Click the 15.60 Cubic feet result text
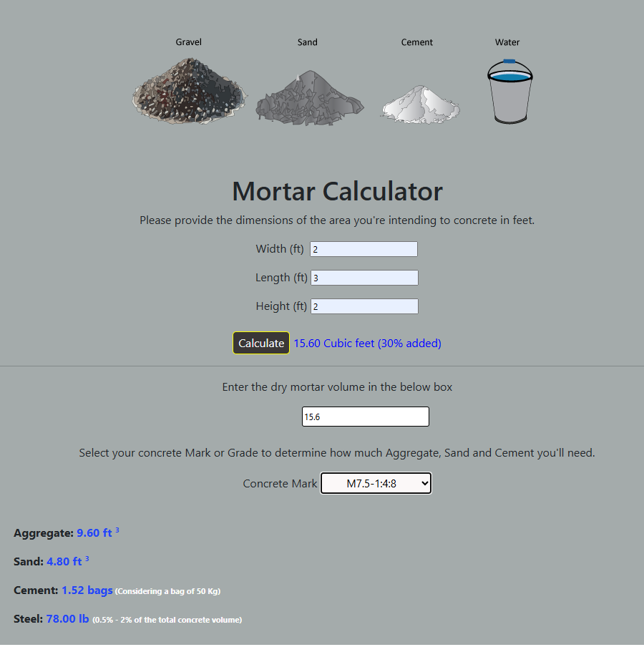 coord(367,344)
